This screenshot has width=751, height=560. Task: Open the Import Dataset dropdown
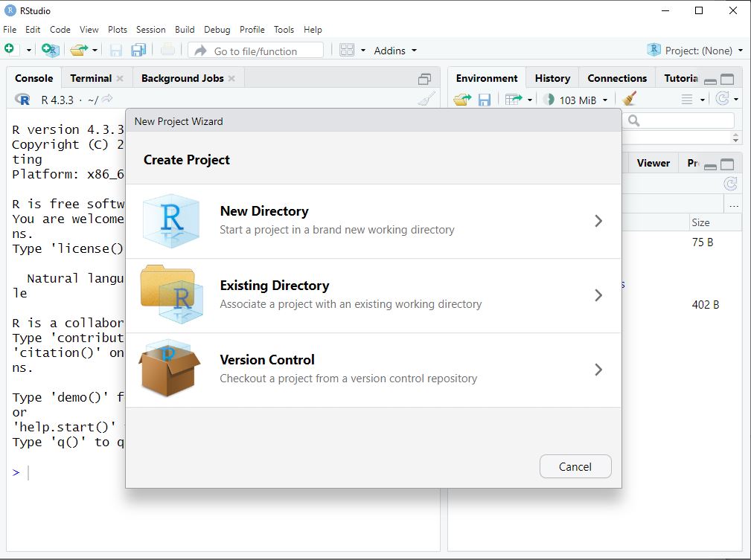tap(518, 100)
